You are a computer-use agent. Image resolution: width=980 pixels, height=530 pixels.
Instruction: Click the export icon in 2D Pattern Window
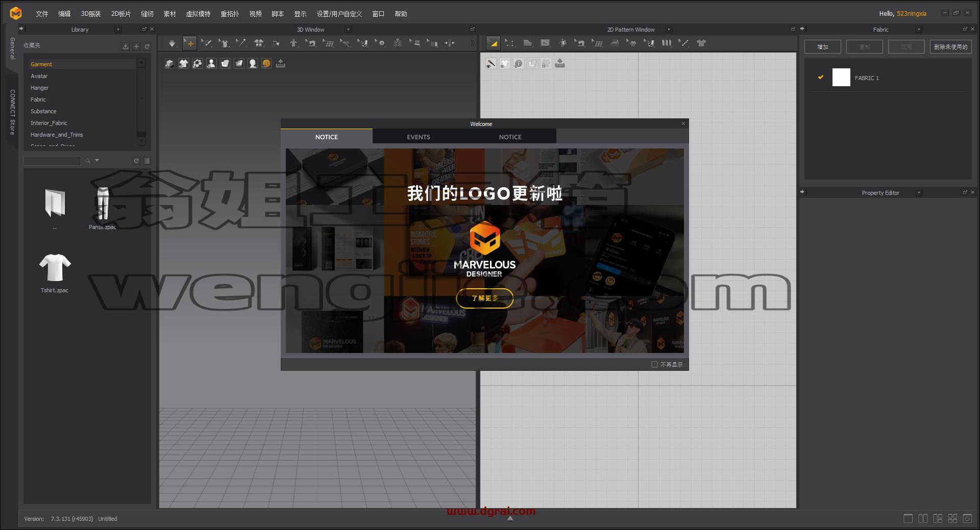pyautogui.click(x=560, y=63)
